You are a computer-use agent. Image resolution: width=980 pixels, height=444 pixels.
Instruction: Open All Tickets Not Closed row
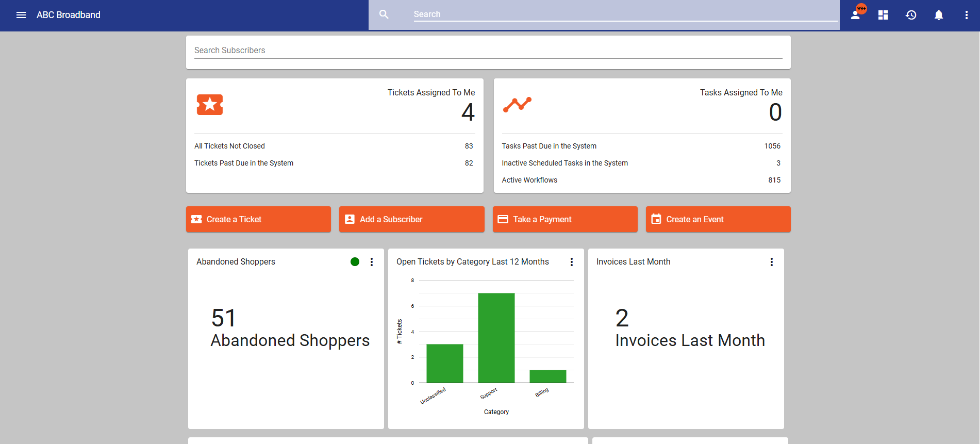point(334,146)
